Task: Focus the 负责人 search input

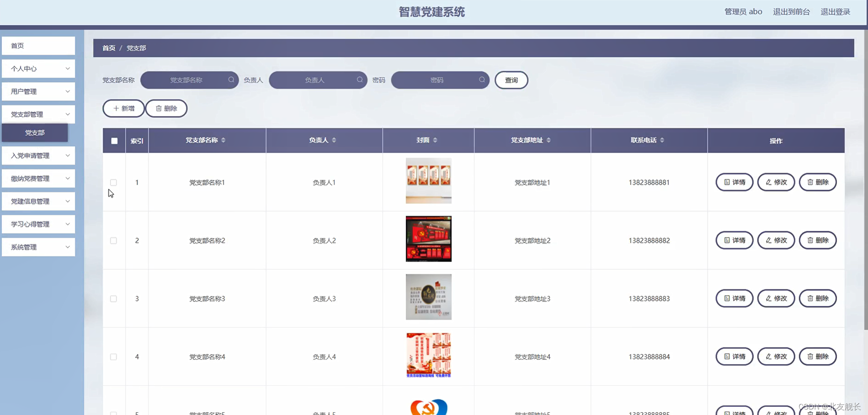Action: click(x=318, y=80)
